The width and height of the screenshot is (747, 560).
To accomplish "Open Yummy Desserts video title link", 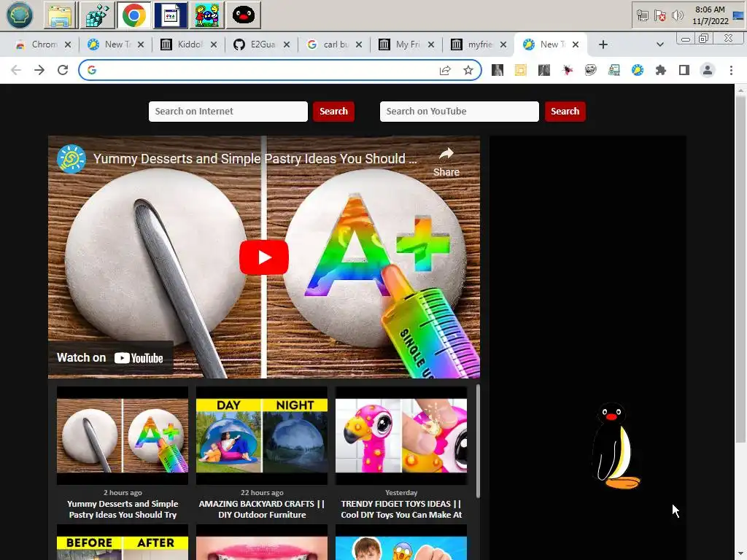I will [x=255, y=158].
